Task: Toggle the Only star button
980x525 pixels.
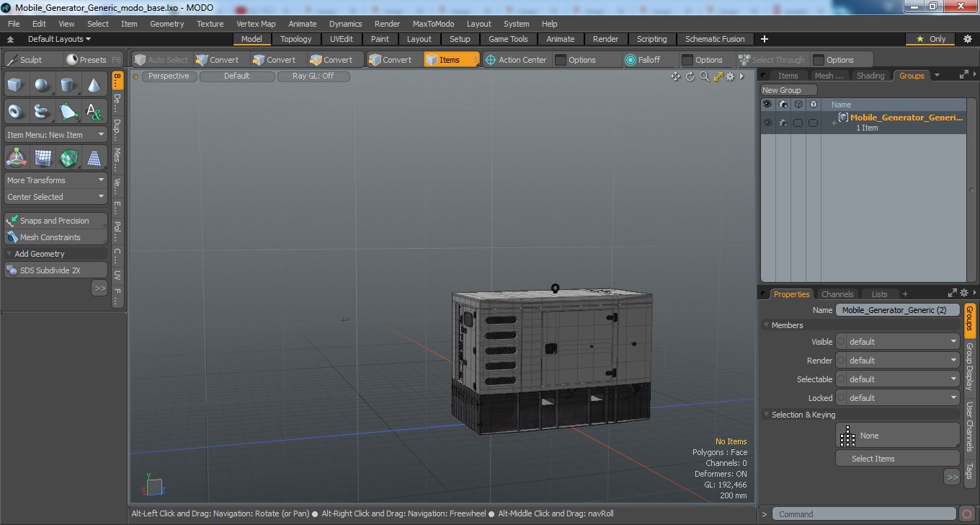Action: pos(931,39)
